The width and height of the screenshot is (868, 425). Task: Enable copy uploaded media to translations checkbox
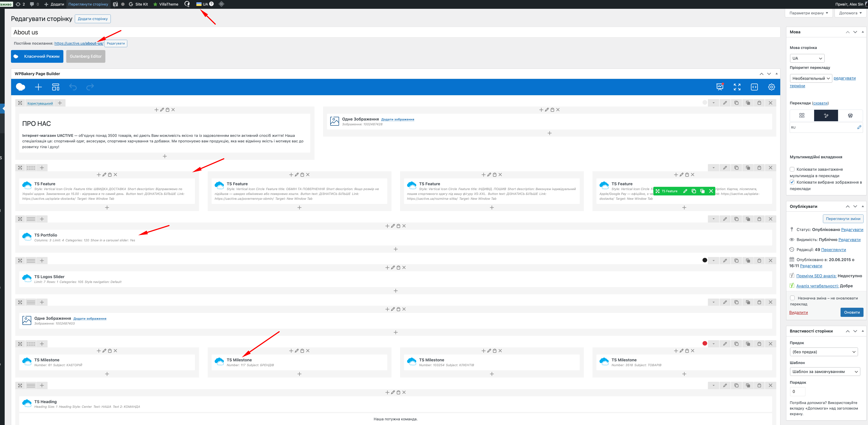792,169
